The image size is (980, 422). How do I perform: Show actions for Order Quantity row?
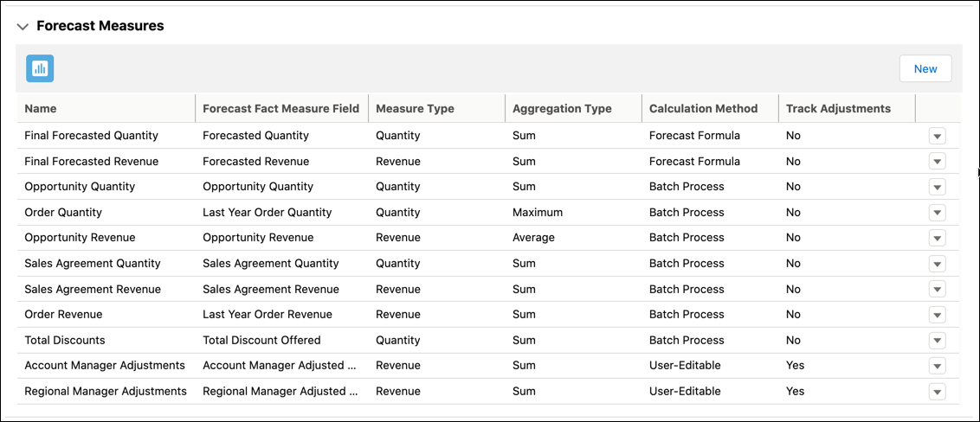point(937,213)
